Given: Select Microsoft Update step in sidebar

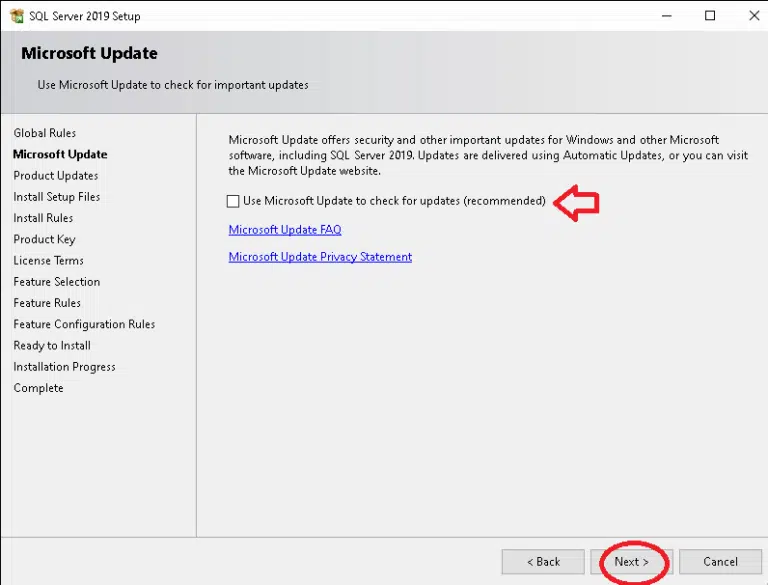Looking at the screenshot, I should coord(60,154).
